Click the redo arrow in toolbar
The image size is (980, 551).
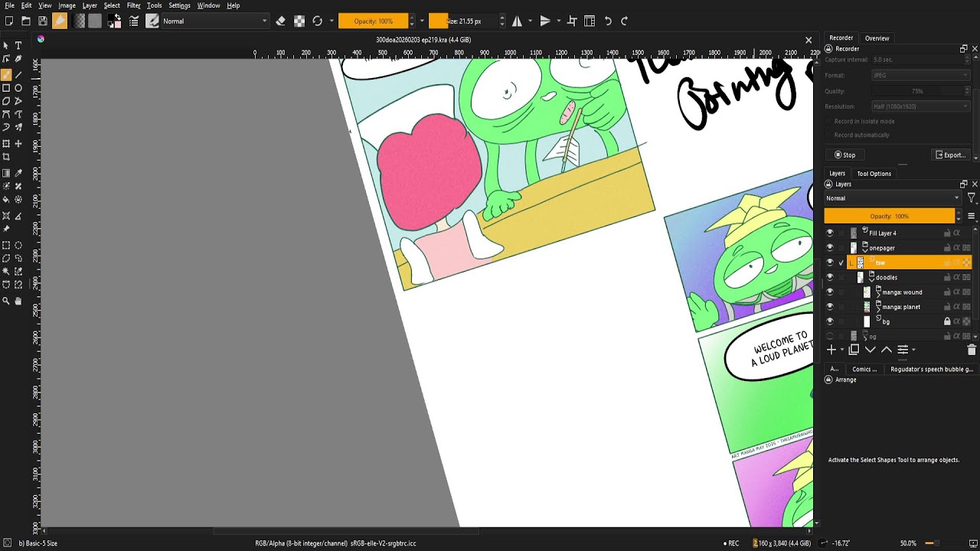[x=624, y=21]
